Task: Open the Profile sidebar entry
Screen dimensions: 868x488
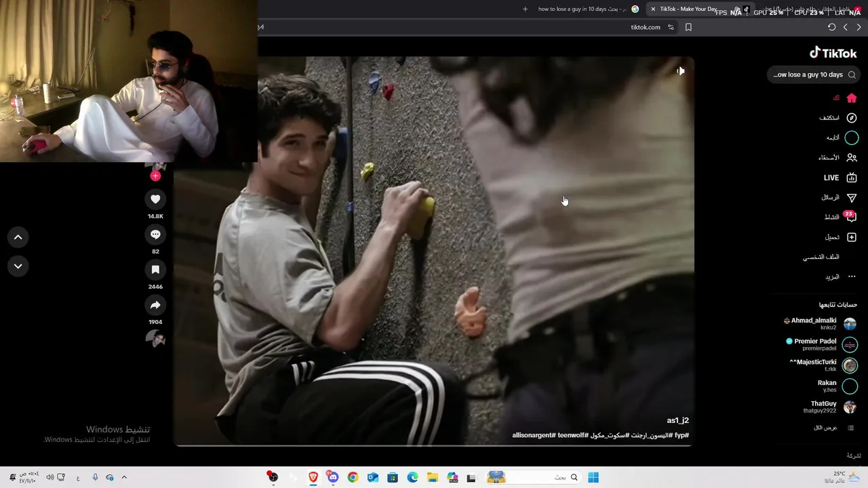Action: [x=821, y=257]
